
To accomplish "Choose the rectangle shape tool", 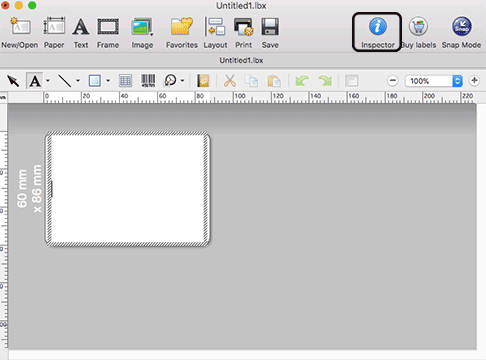I will tap(95, 81).
